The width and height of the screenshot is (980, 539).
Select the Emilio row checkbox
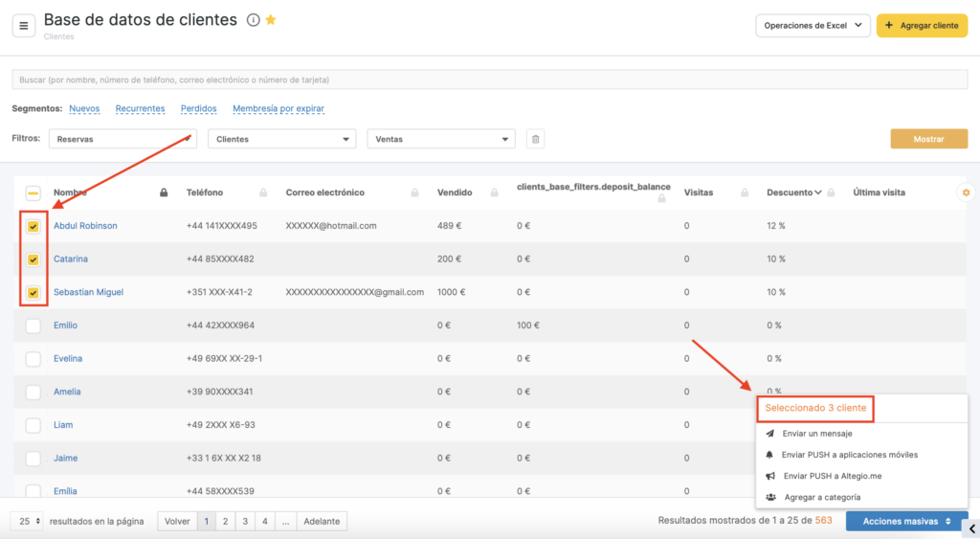coord(33,326)
